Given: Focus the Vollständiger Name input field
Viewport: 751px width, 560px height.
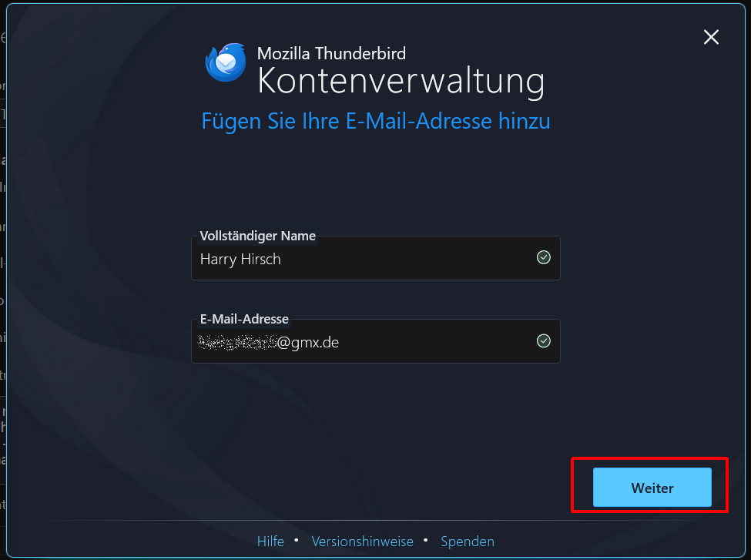Looking at the screenshot, I should (376, 258).
